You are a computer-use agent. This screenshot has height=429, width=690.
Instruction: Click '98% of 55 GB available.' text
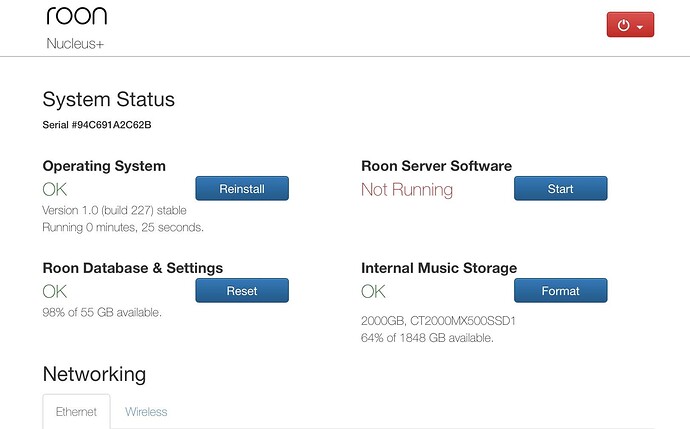(x=102, y=312)
